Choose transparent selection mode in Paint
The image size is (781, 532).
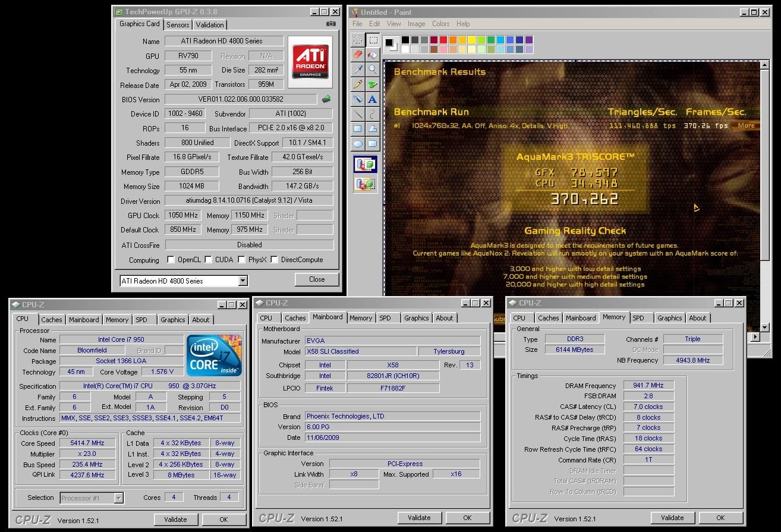(x=366, y=184)
